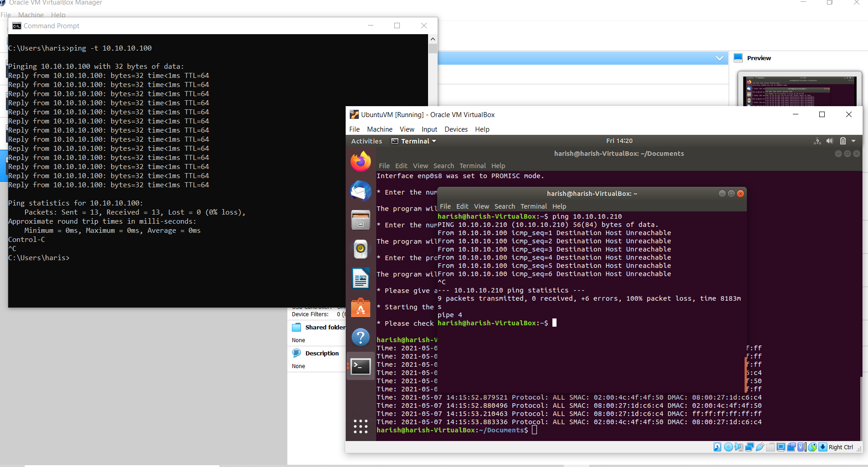
Task: Open View menu in UbuntuVM window
Action: 407,129
